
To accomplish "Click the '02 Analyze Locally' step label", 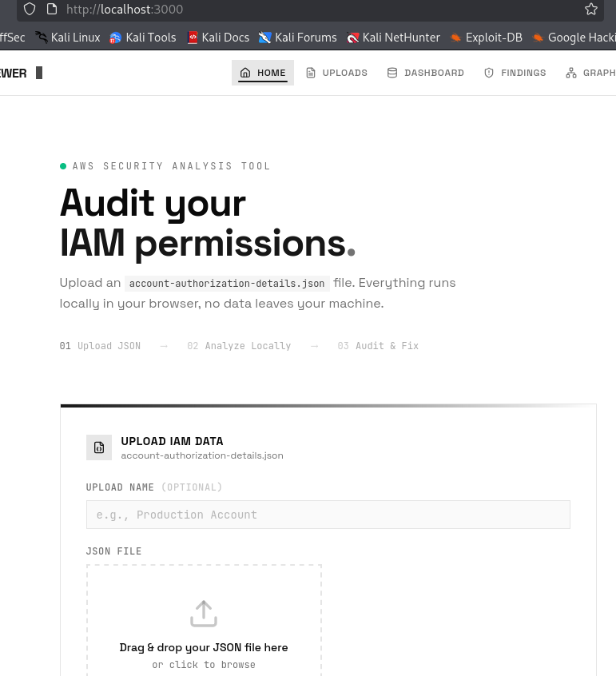I will point(239,346).
